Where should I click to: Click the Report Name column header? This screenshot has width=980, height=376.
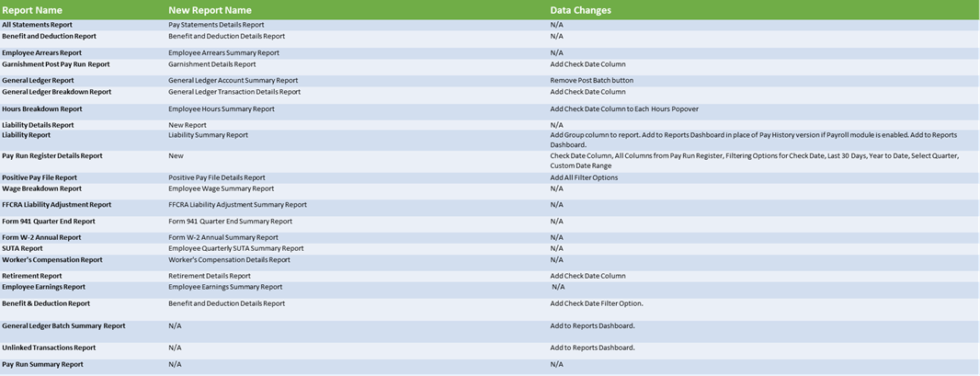click(32, 10)
